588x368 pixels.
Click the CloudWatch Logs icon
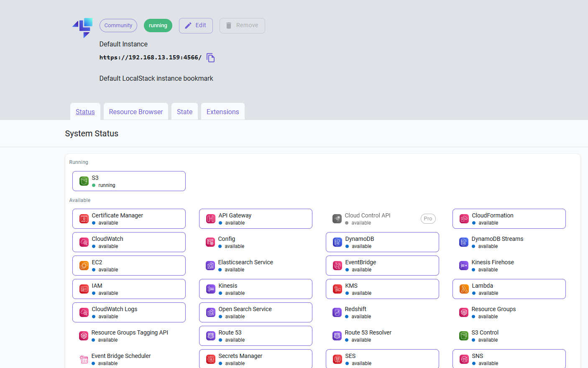pos(84,312)
